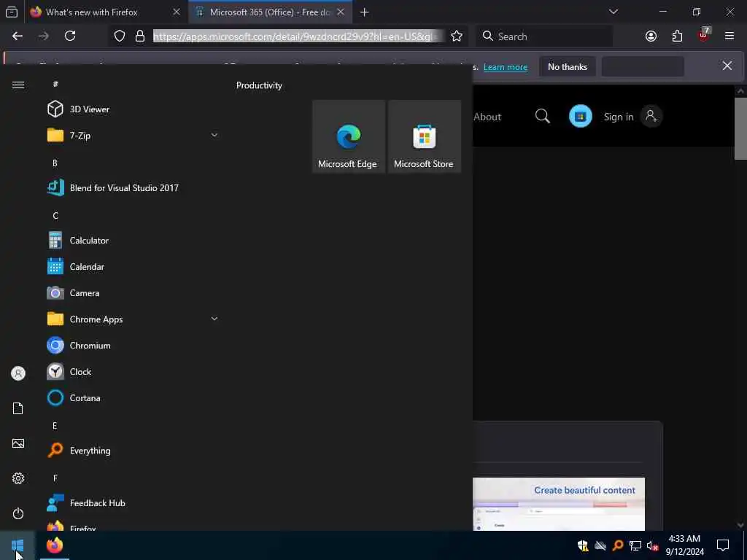Screen dimensions: 747x560
Task: Click the Microsoft Edge tile
Action: [348, 136]
